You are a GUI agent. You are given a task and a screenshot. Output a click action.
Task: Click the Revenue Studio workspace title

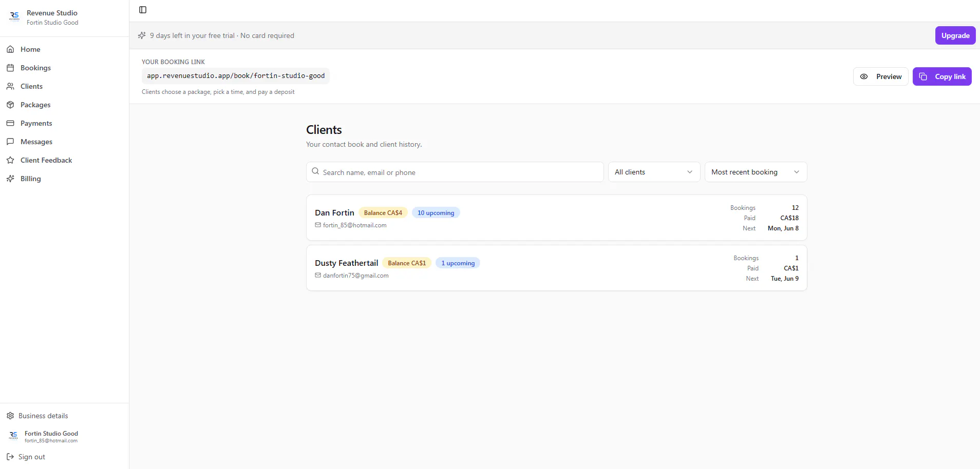coord(52,13)
